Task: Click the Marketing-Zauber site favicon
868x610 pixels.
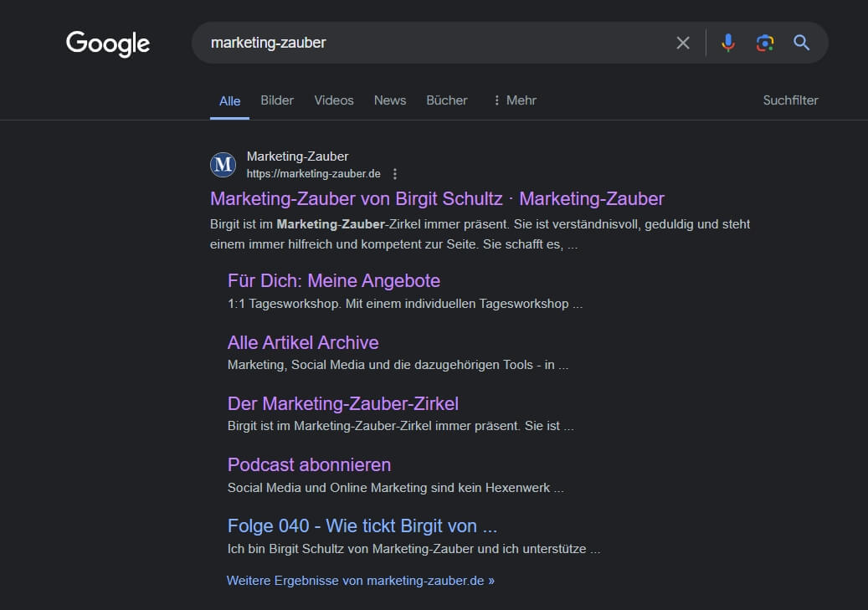Action: pyautogui.click(x=223, y=165)
